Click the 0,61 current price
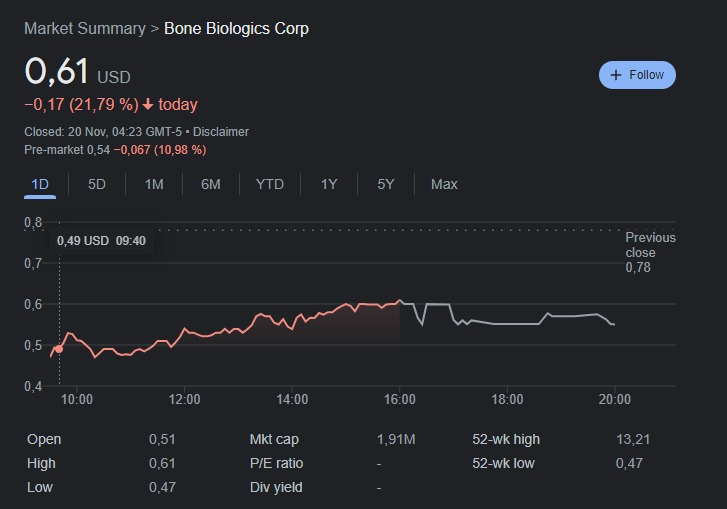 (56, 71)
